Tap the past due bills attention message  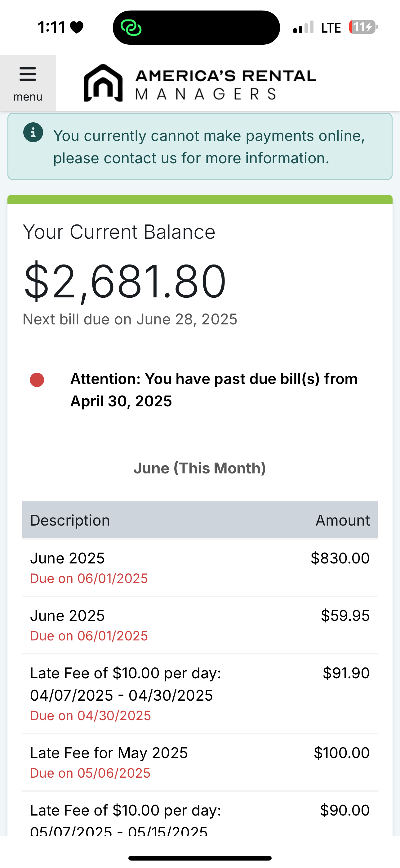213,390
